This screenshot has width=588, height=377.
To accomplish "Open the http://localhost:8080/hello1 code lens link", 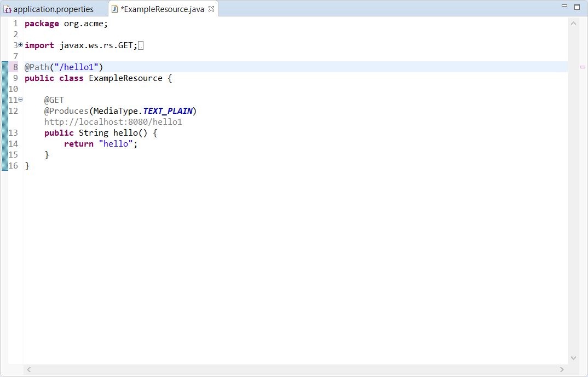I will tap(113, 122).
